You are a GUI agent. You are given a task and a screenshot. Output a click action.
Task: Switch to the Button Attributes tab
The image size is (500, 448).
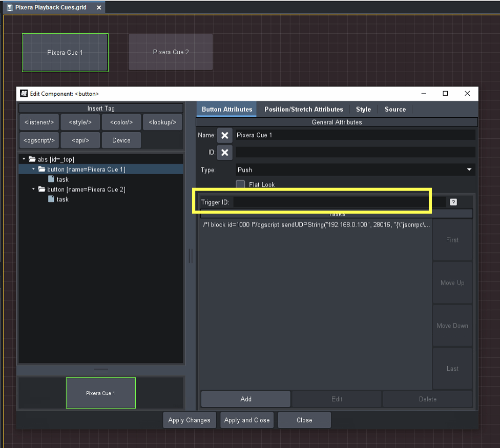(x=227, y=109)
